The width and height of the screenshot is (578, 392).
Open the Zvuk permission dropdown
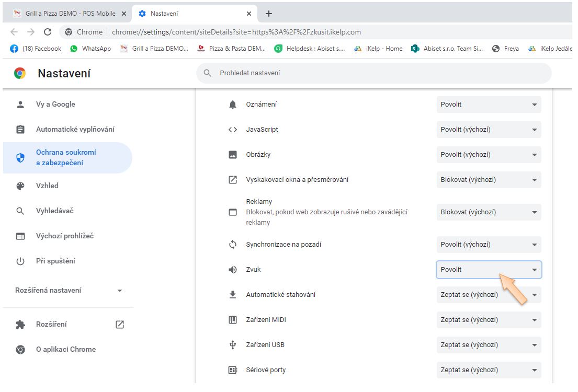[489, 270]
